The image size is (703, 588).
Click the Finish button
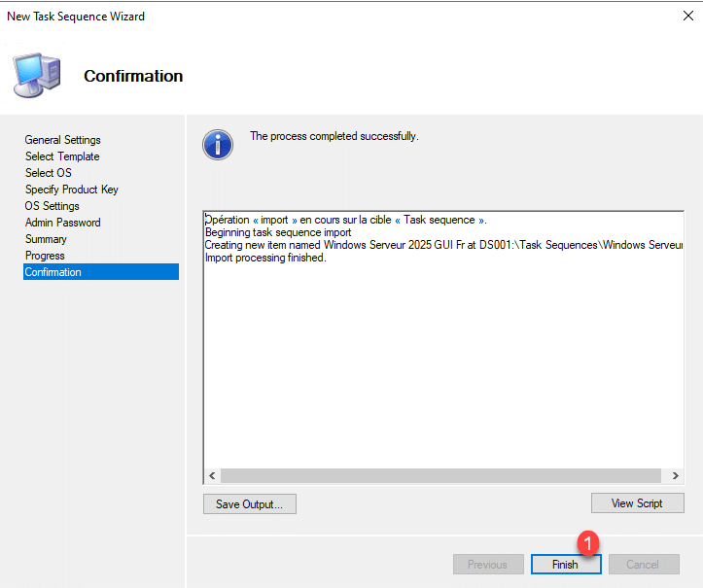[x=565, y=565]
